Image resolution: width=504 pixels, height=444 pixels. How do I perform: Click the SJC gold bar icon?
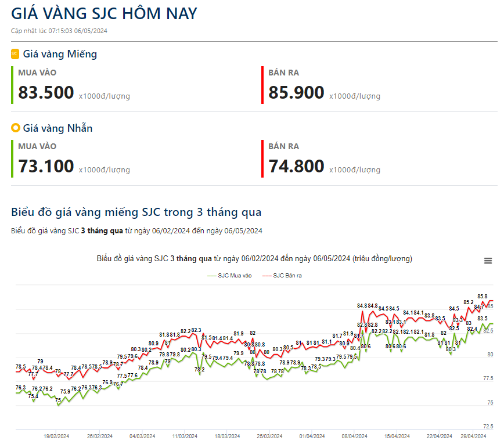(x=15, y=54)
